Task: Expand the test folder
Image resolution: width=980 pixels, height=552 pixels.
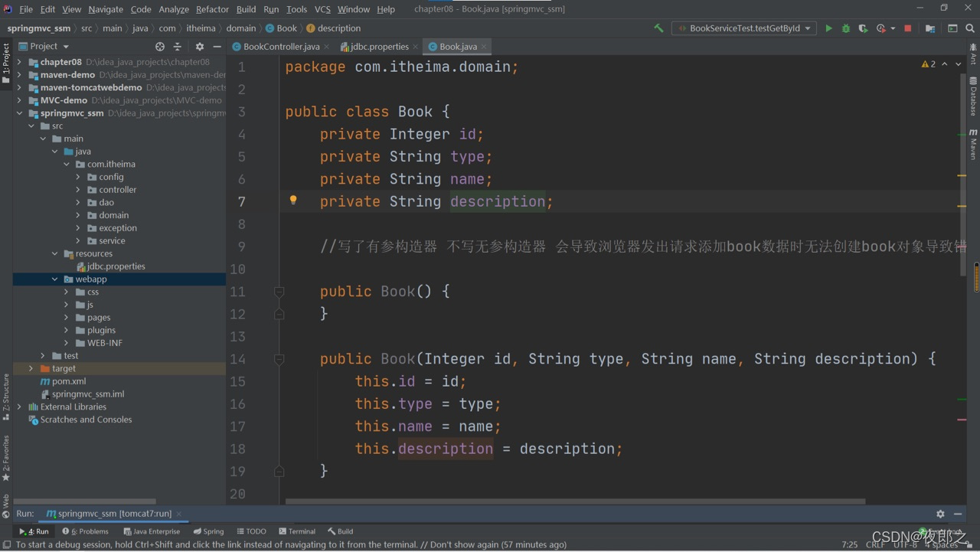Action: click(x=43, y=355)
